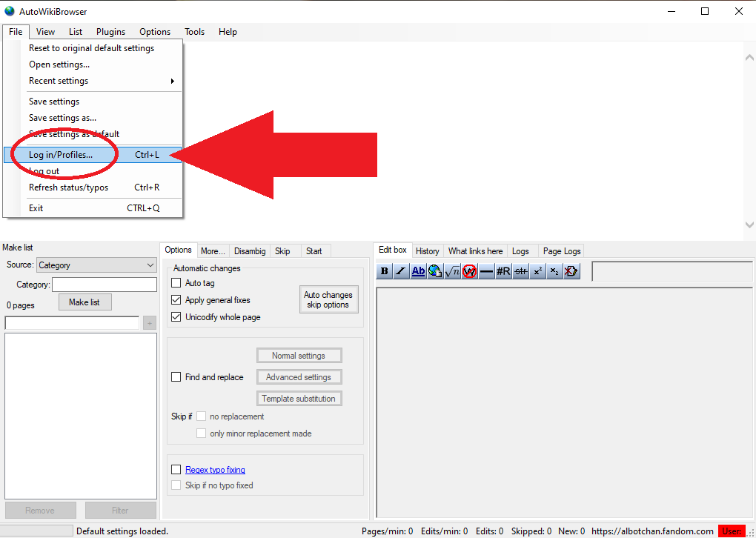Image resolution: width=756 pixels, height=538 pixels.
Task: Choose Refresh status/typos menu item
Action: click(x=93, y=187)
